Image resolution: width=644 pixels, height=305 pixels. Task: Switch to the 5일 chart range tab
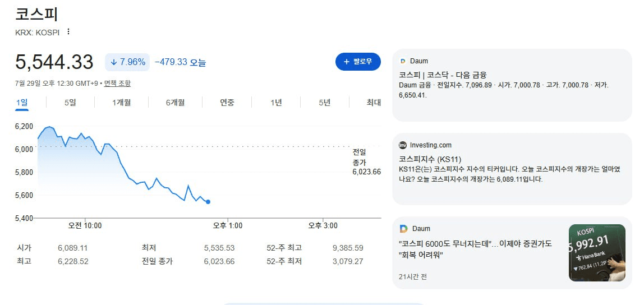coord(70,103)
